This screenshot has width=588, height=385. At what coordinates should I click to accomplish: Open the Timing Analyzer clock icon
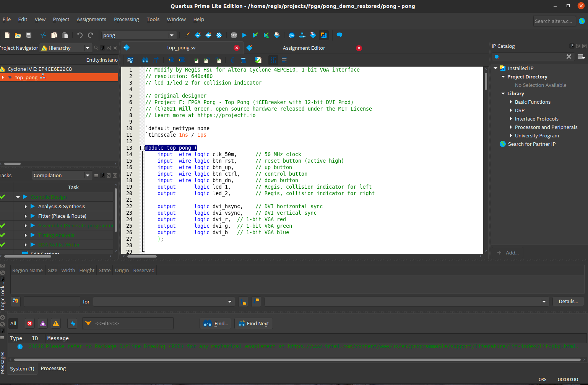click(x=292, y=35)
